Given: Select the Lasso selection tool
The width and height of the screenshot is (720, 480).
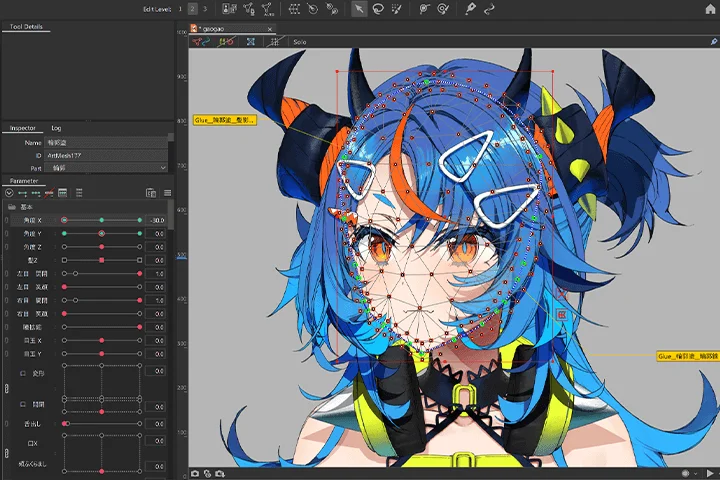Looking at the screenshot, I should [x=378, y=9].
